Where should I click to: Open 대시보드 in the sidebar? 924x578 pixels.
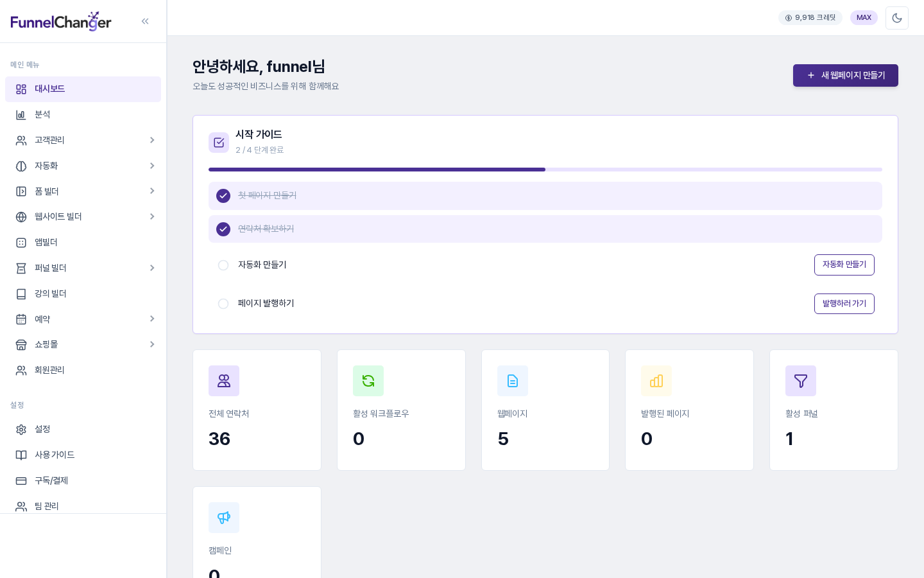pos(83,89)
